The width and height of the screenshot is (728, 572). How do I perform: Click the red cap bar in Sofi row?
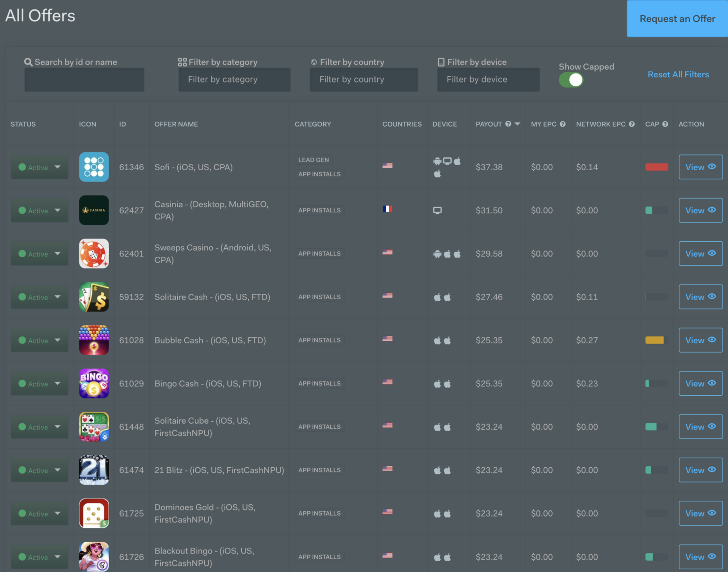coord(656,167)
